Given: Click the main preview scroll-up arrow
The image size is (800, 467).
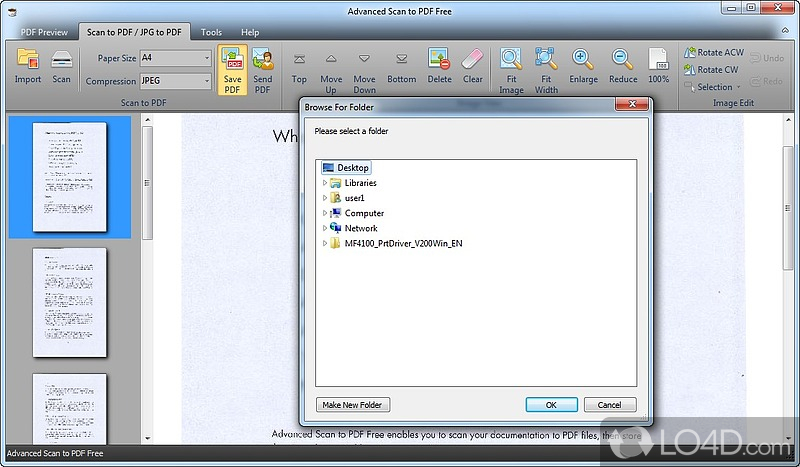Looking at the screenshot, I should (x=789, y=120).
